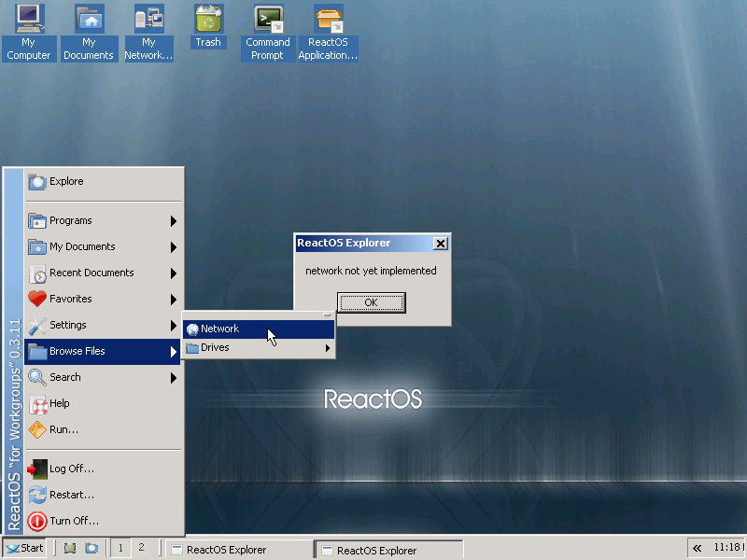Click the red Turn Off power icon

(37, 522)
